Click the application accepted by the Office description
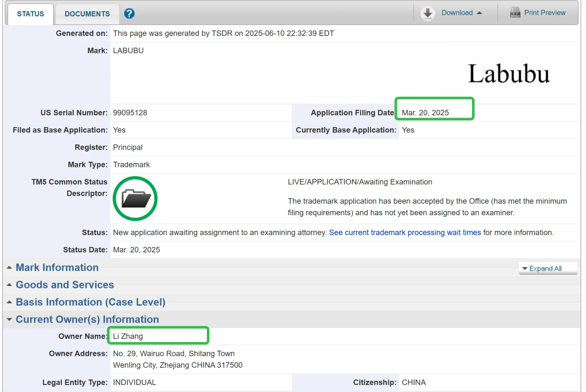The image size is (586, 392). coord(427,207)
